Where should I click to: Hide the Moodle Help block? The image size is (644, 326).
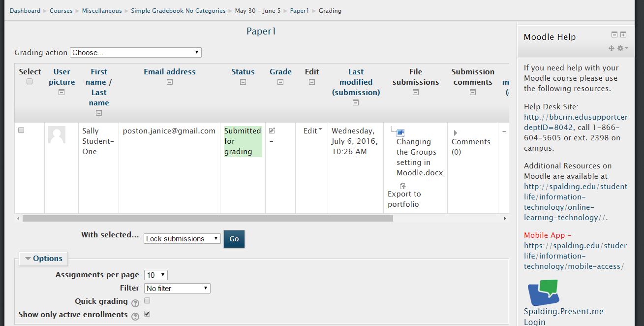click(614, 34)
